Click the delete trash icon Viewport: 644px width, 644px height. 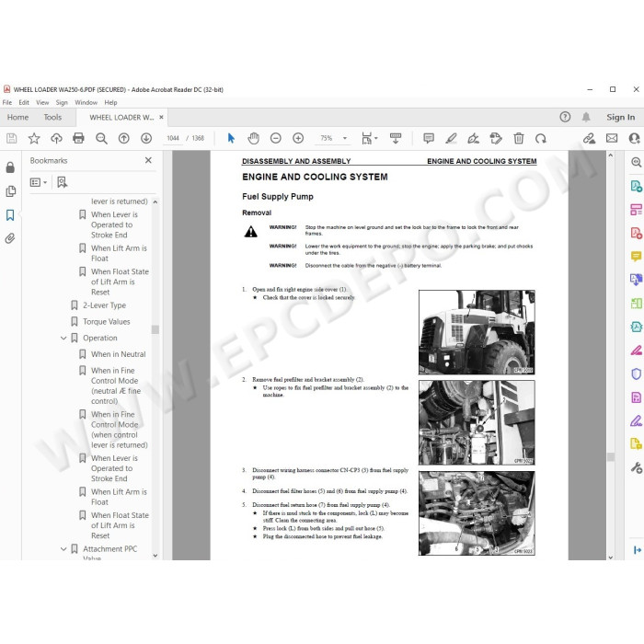coord(519,138)
